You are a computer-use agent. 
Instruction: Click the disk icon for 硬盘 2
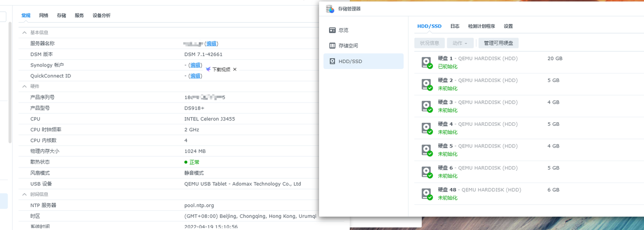point(427,85)
